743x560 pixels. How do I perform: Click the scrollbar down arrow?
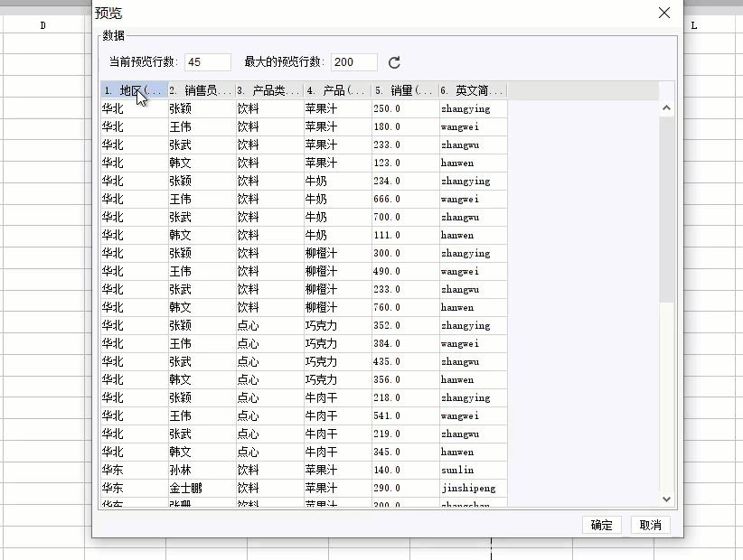click(666, 499)
